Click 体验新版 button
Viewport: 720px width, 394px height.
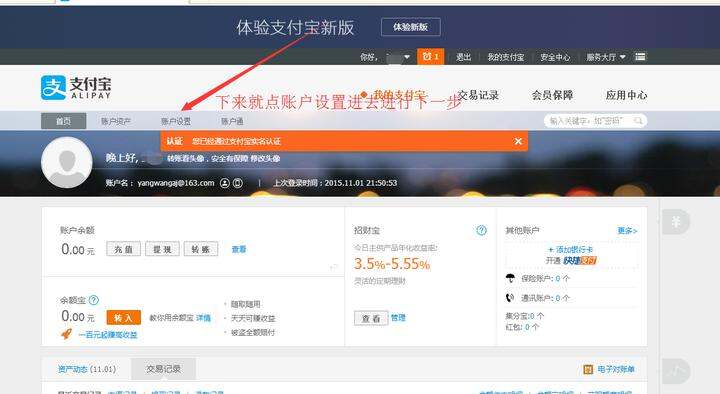pyautogui.click(x=411, y=27)
